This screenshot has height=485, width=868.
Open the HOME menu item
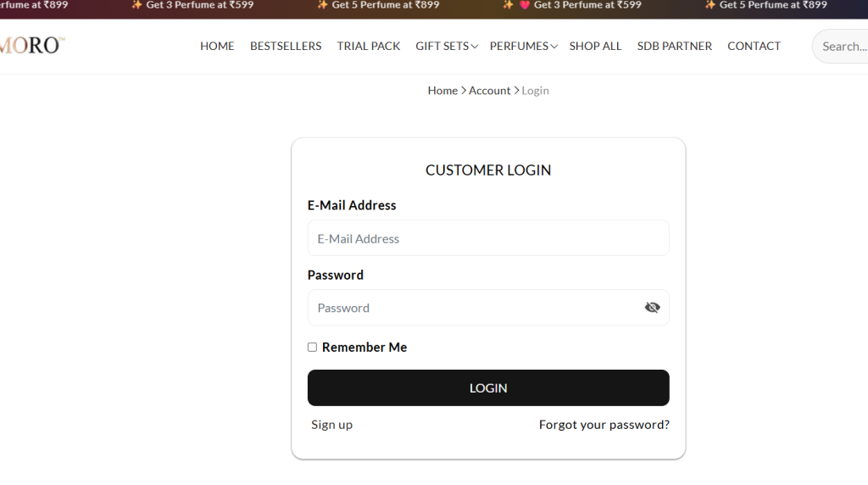(x=217, y=46)
